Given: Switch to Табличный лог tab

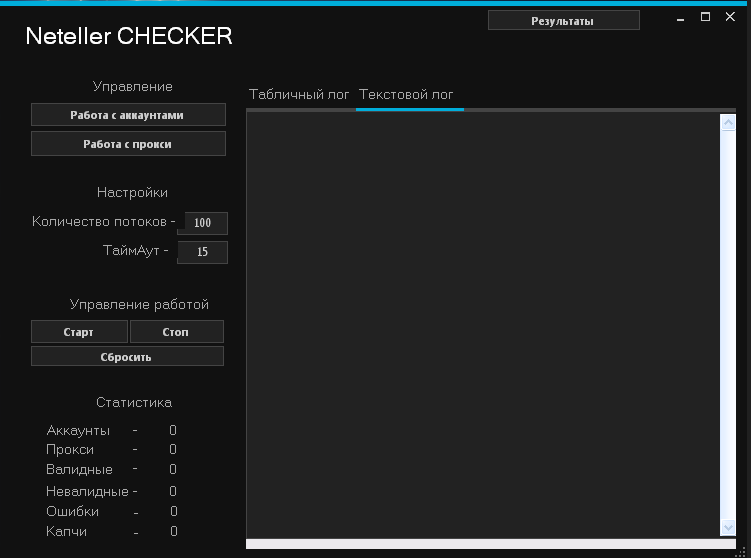Looking at the screenshot, I should click(299, 94).
